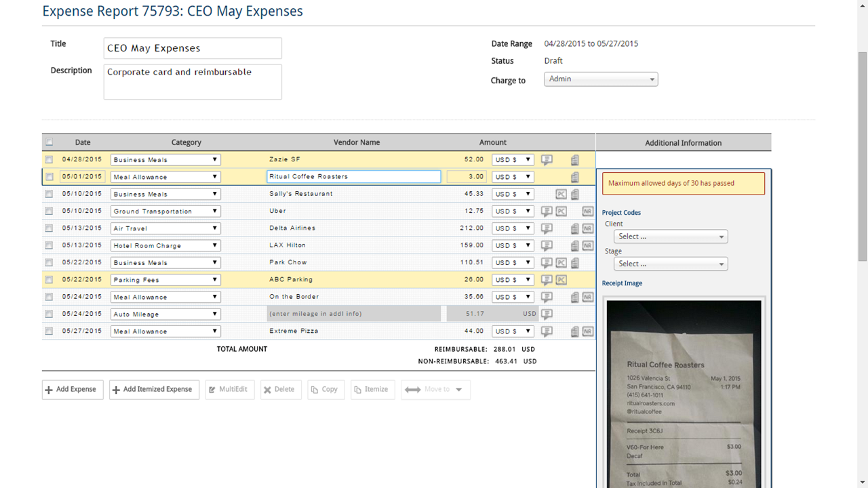Open the Air Travel category dropdown
868x488 pixels.
click(x=165, y=228)
